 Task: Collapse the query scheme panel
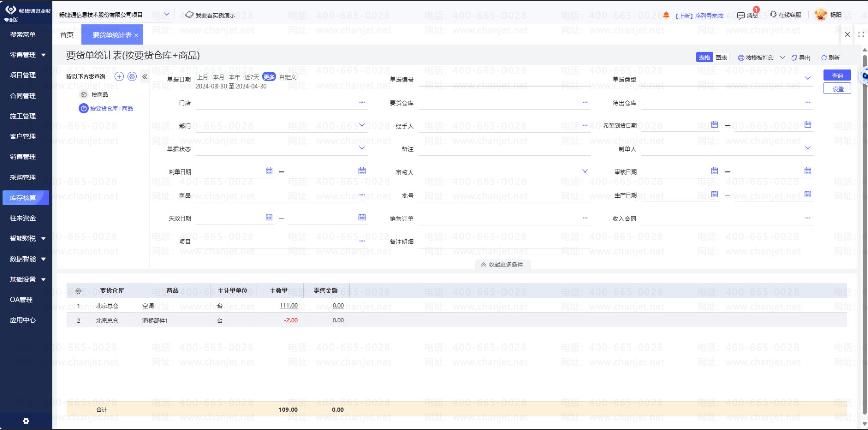pyautogui.click(x=144, y=77)
